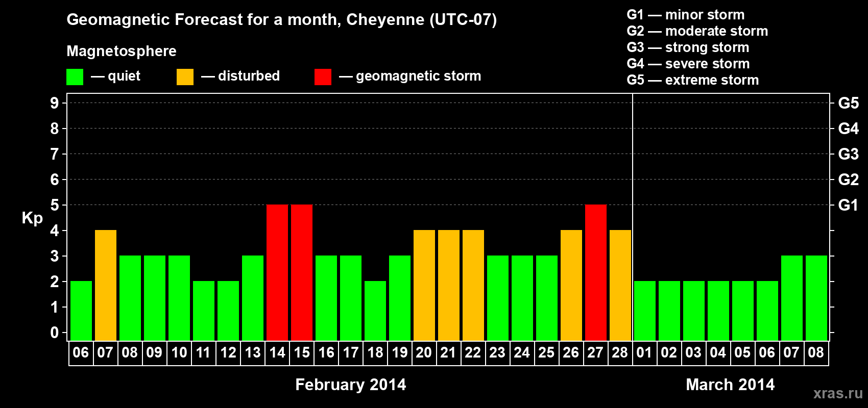This screenshot has width=868, height=408.
Task: Click the green bar for March 08
Action: coord(816,298)
